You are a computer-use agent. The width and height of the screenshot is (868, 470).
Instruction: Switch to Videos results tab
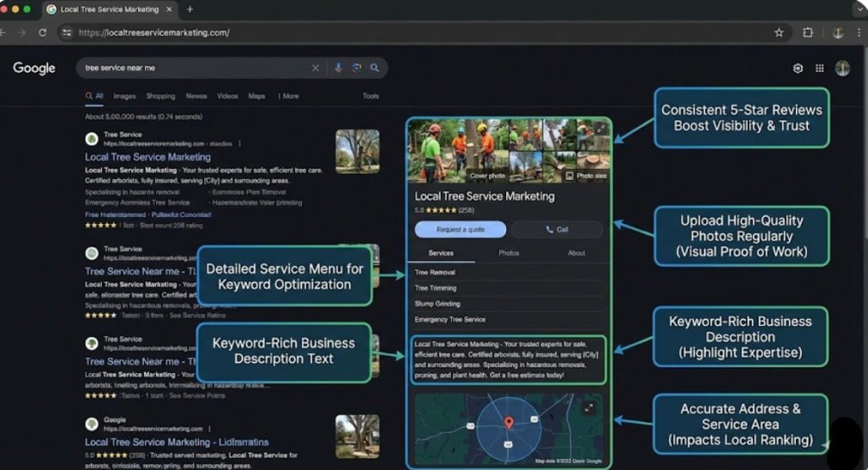[227, 96]
